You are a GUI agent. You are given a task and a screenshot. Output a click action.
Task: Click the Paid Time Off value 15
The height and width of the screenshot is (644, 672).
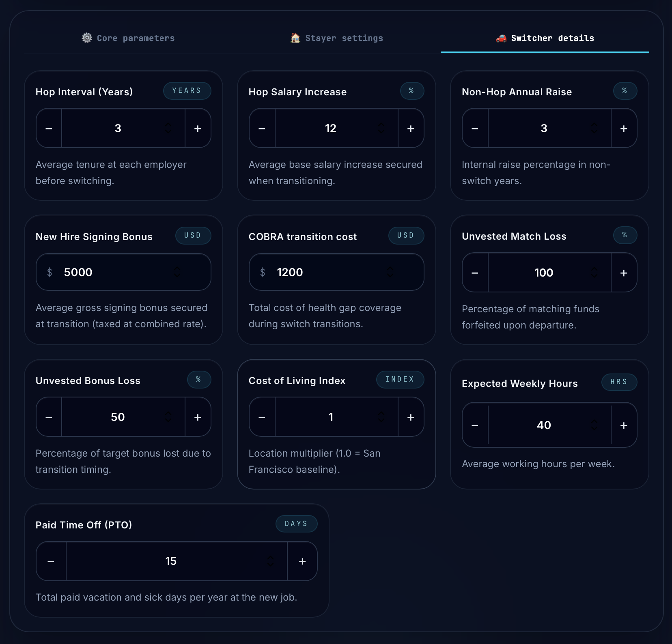(171, 561)
